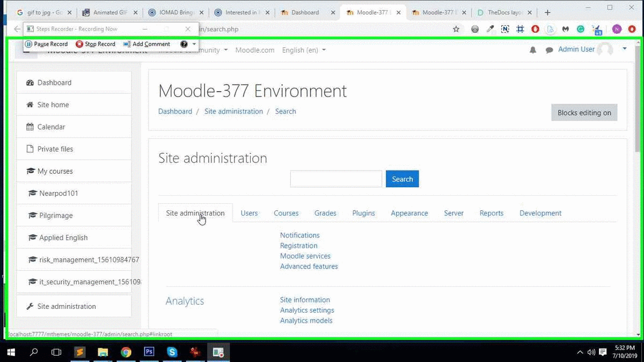This screenshot has width=644, height=362.
Task: Switch to the Courses tab
Action: click(286, 213)
